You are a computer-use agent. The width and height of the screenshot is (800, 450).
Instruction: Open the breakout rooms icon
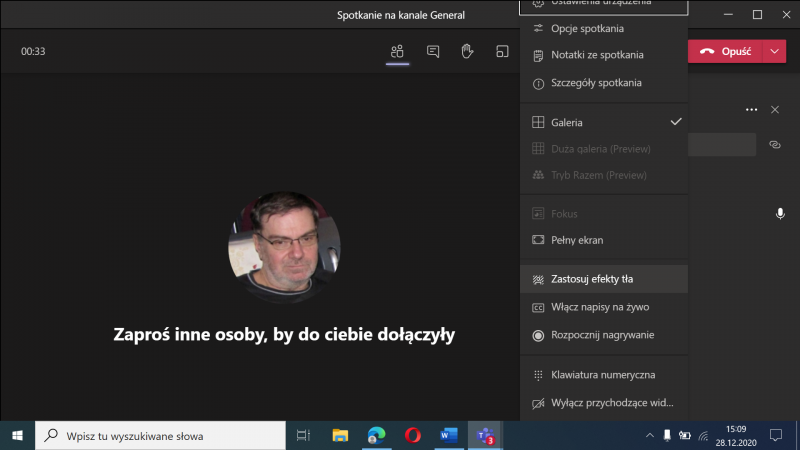(x=502, y=51)
